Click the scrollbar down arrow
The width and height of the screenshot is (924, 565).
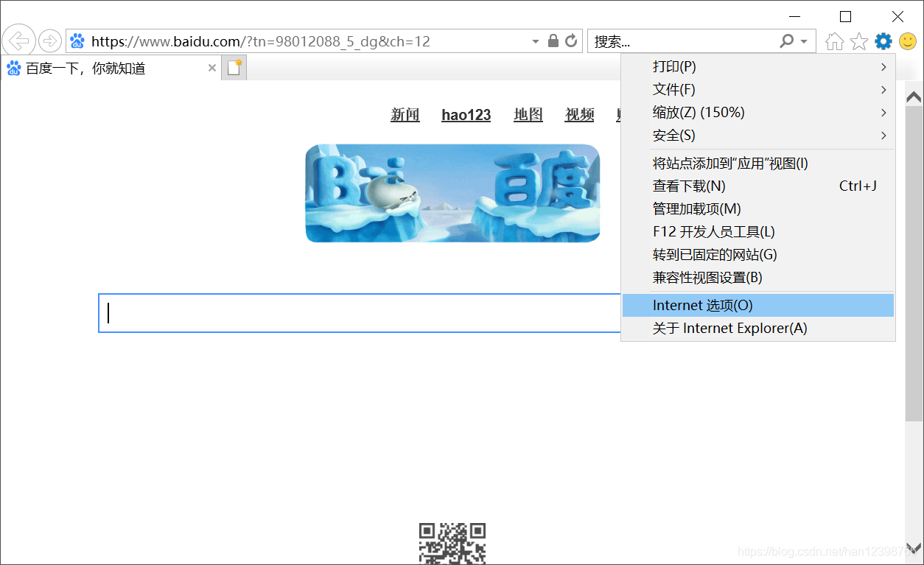tap(914, 549)
